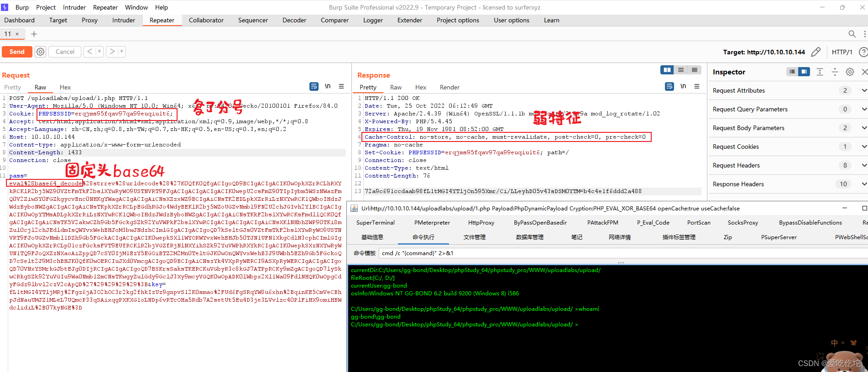Screen dimensions: 868x372
Task: Switch Response view to Raw
Action: coord(396,87)
